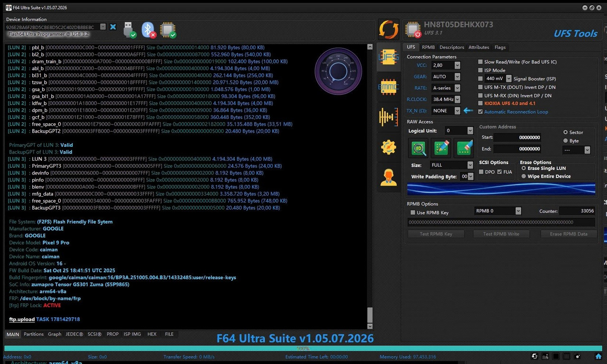607x364 pixels.
Task: Open the Size FULL dropdown
Action: (470, 165)
